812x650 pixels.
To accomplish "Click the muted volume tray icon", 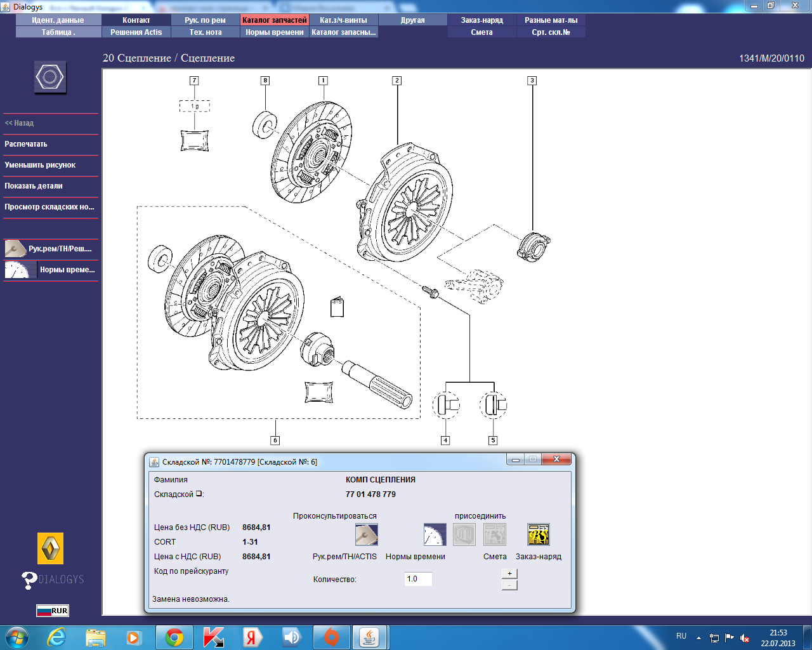I will click(x=745, y=638).
